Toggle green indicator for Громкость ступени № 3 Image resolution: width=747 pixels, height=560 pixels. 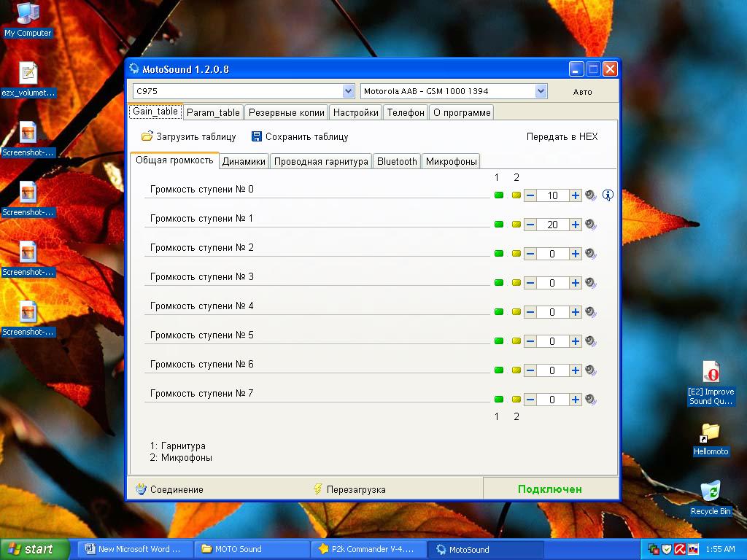point(499,283)
